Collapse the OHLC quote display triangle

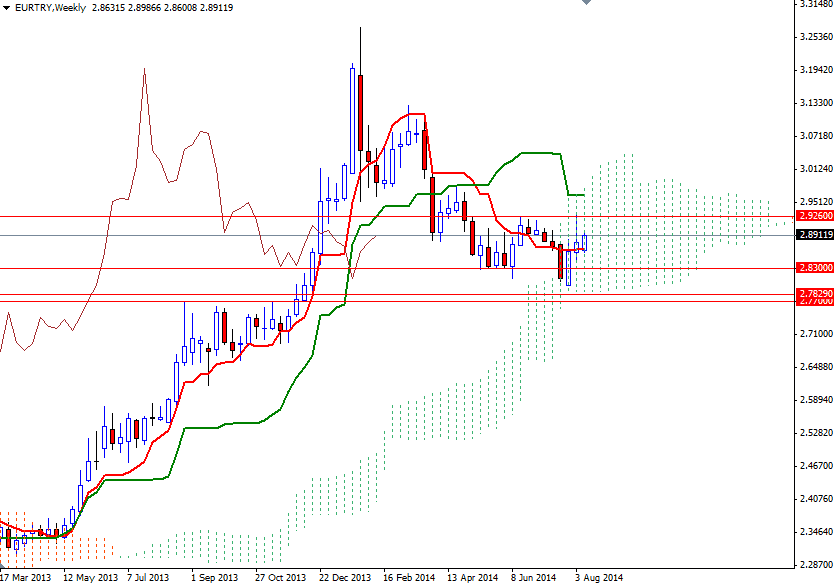[x=8, y=6]
